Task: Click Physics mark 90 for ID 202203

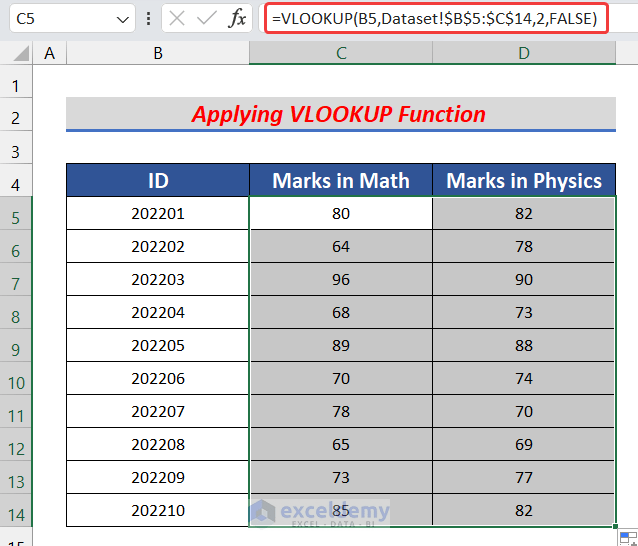Action: pos(524,279)
